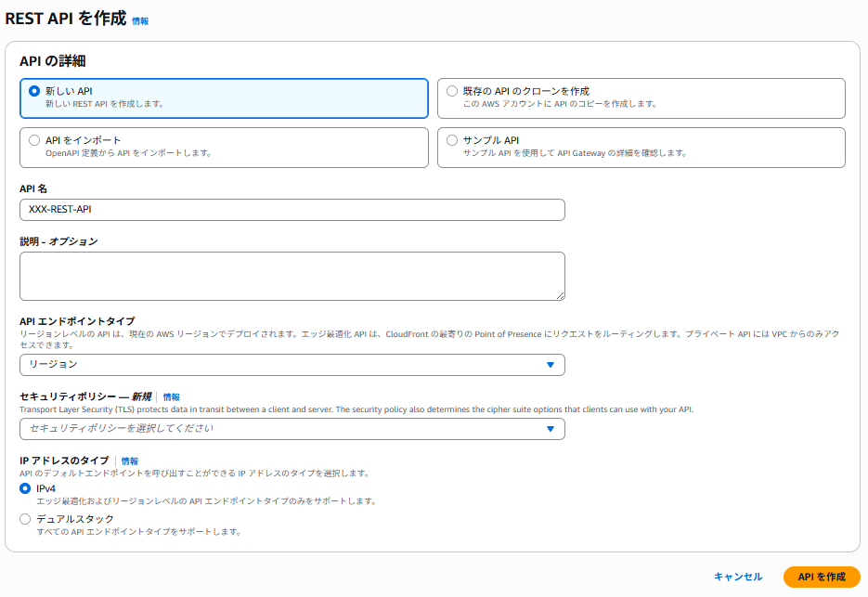Click the サンプル API を使用して description
This screenshot has height=597, width=868.
575,153
